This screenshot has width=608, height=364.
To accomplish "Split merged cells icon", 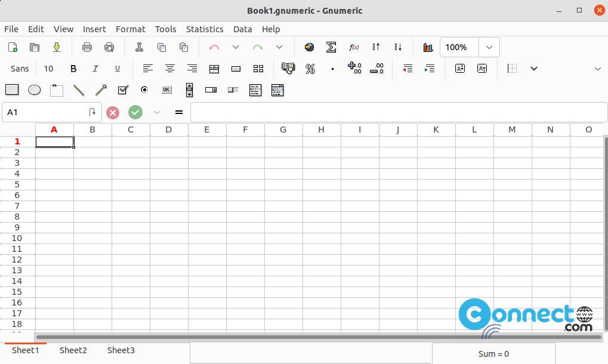I will [x=258, y=69].
